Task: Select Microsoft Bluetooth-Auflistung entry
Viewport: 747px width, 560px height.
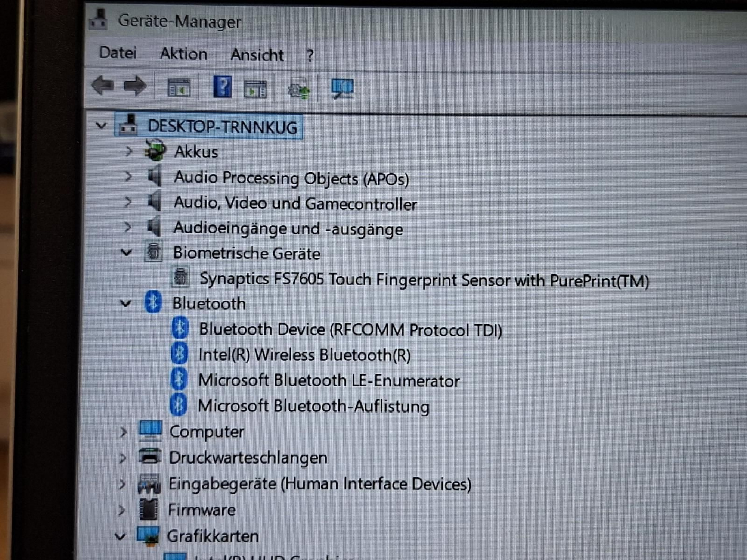Action: (x=313, y=406)
